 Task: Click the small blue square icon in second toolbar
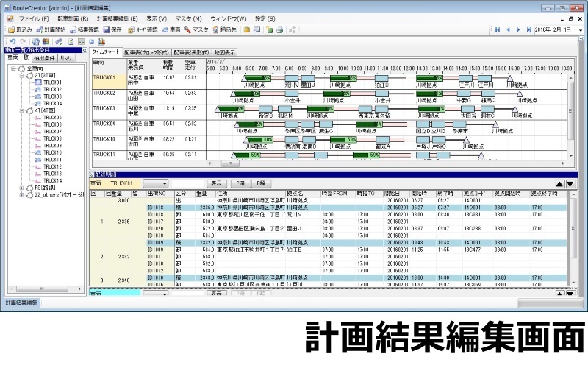(x=91, y=42)
